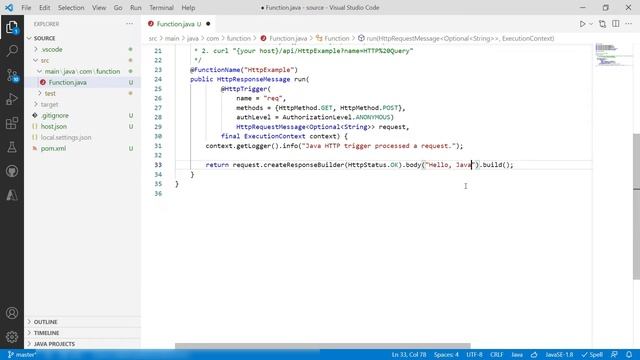Viewport: 640px width, 360px height.
Task: Open the Extensions view
Action: coord(12,123)
